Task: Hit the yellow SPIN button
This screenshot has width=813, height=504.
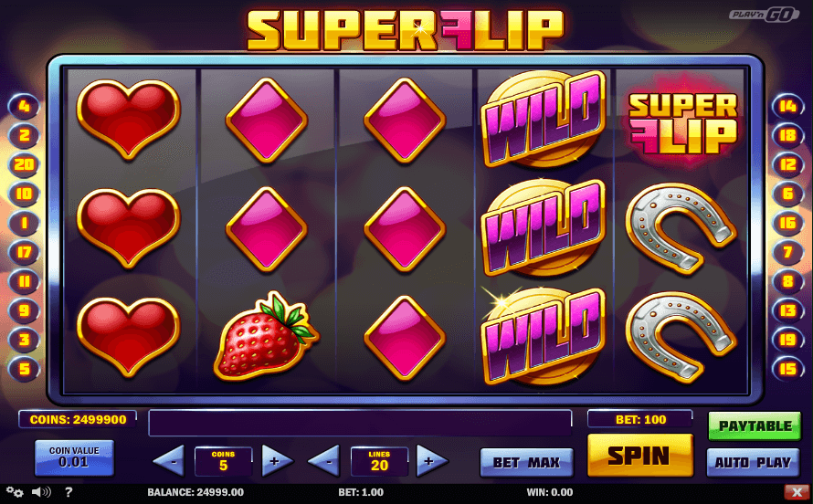Action: click(x=639, y=456)
